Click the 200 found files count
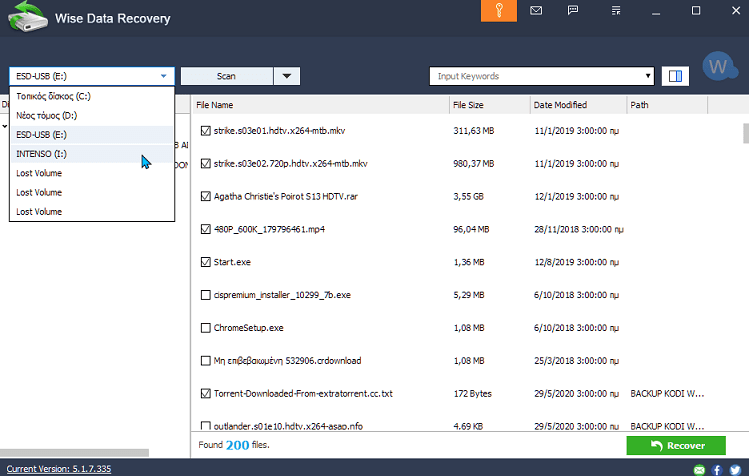 (x=237, y=445)
